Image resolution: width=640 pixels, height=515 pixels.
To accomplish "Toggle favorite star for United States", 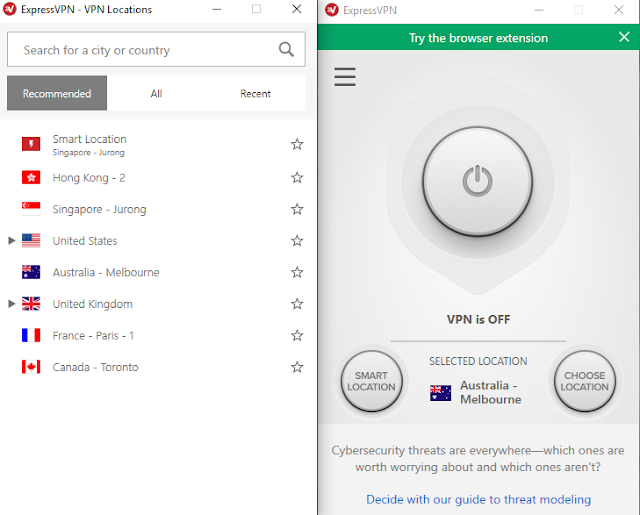I will click(297, 241).
